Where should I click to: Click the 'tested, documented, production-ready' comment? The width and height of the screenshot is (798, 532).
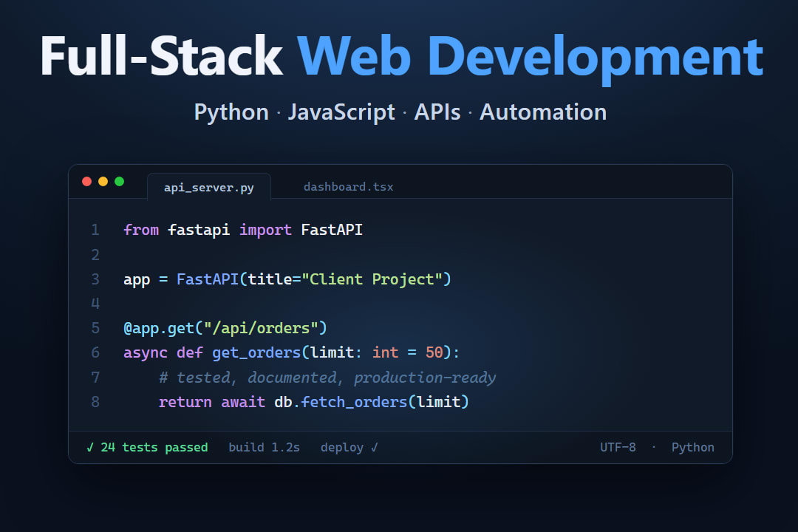[327, 378]
